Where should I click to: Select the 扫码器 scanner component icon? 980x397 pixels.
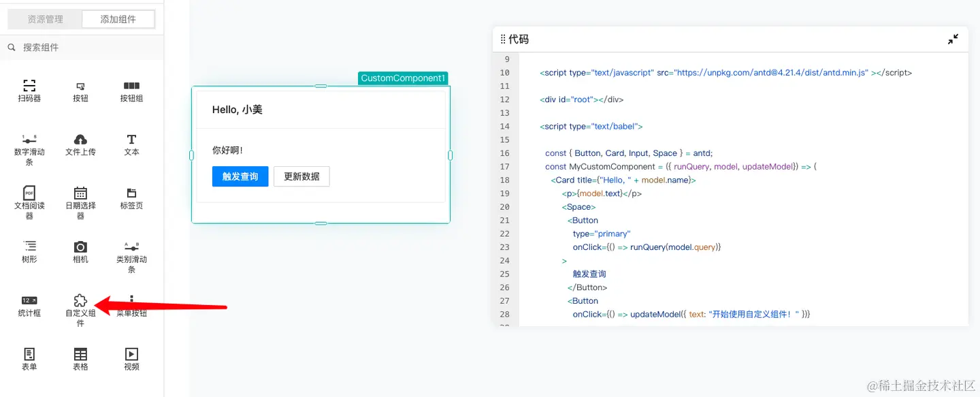29,86
